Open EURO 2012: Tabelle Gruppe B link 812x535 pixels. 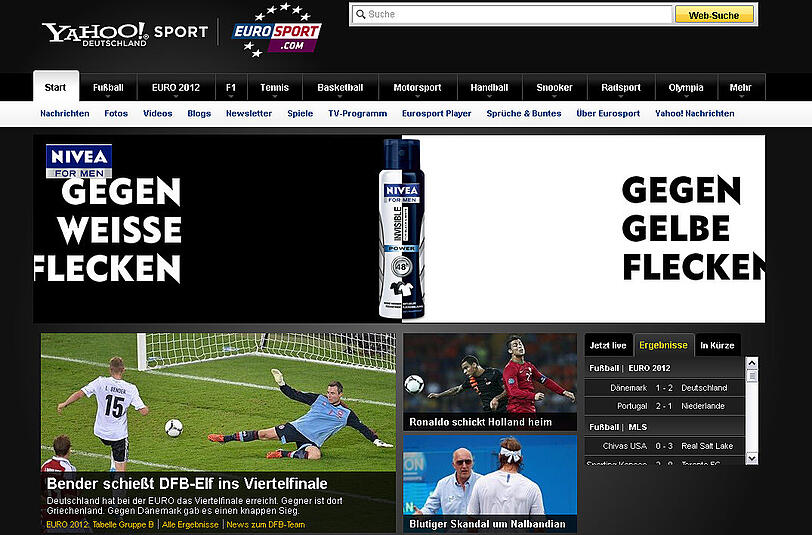coord(100,525)
